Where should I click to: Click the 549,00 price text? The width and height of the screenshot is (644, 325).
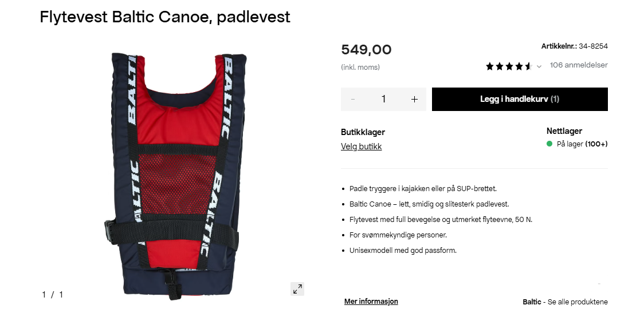click(366, 50)
